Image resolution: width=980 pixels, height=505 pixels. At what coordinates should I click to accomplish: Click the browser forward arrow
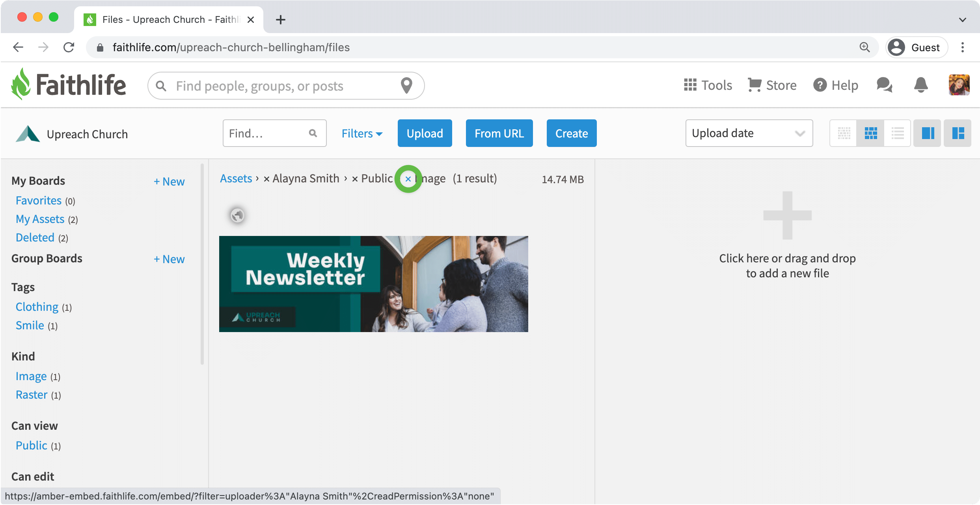click(43, 47)
